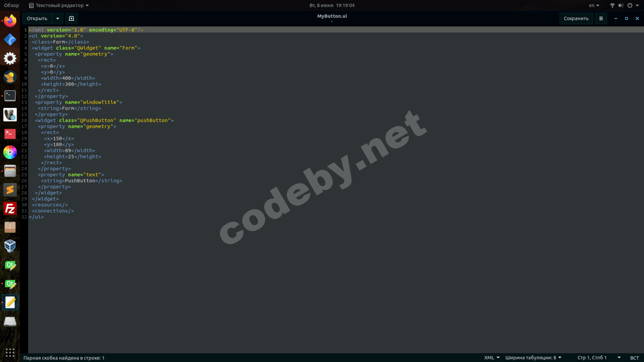Viewport: 644px width, 362px height.
Task: Open network Wi-Fi status icon
Action: click(612, 5)
